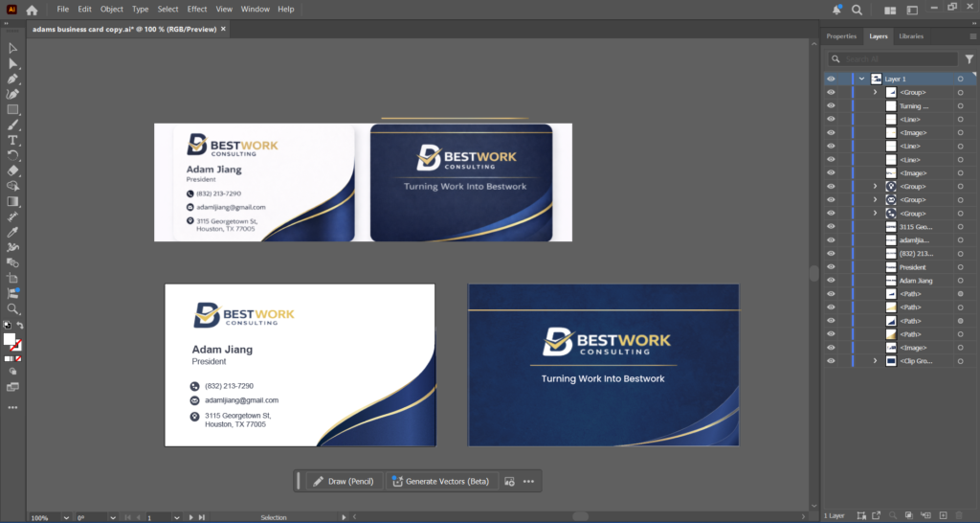Viewport: 980px width, 523px height.
Task: Select the Zoom tool
Action: tap(12, 309)
